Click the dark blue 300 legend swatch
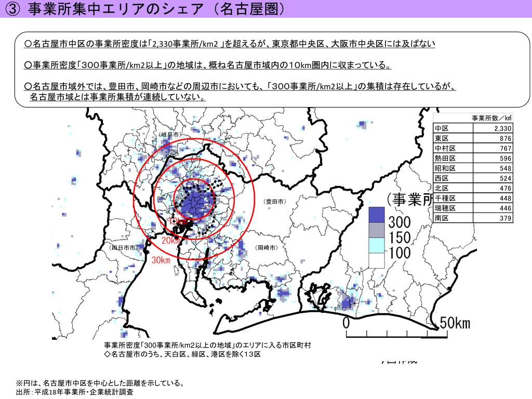 [377, 215]
